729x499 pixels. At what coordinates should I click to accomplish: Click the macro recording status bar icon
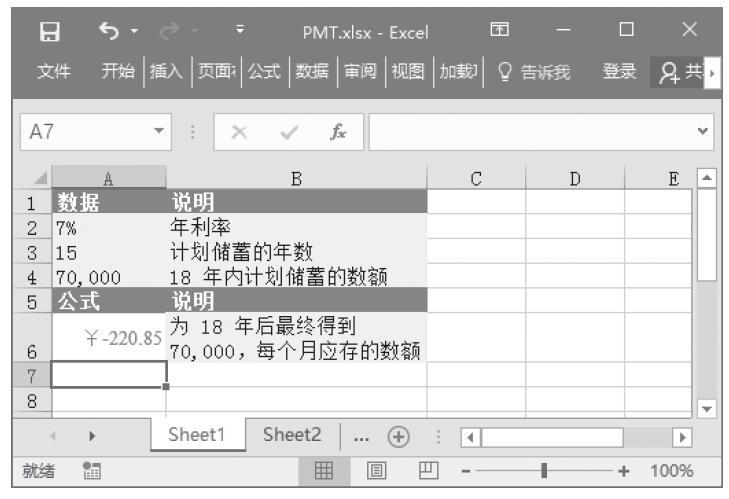(89, 470)
